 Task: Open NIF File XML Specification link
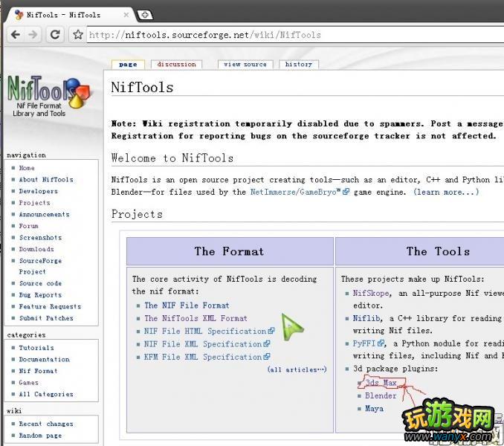point(207,344)
